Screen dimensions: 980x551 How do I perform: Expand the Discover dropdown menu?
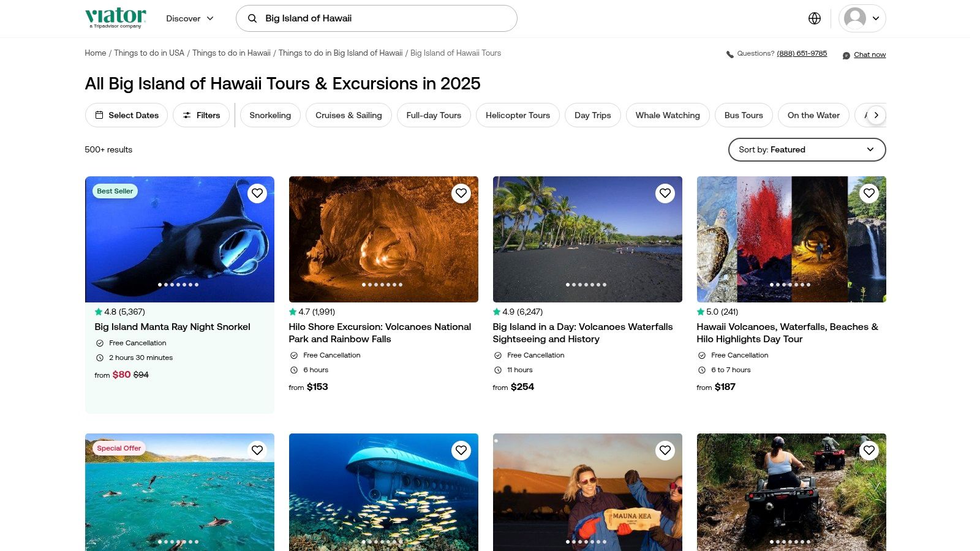coord(190,18)
